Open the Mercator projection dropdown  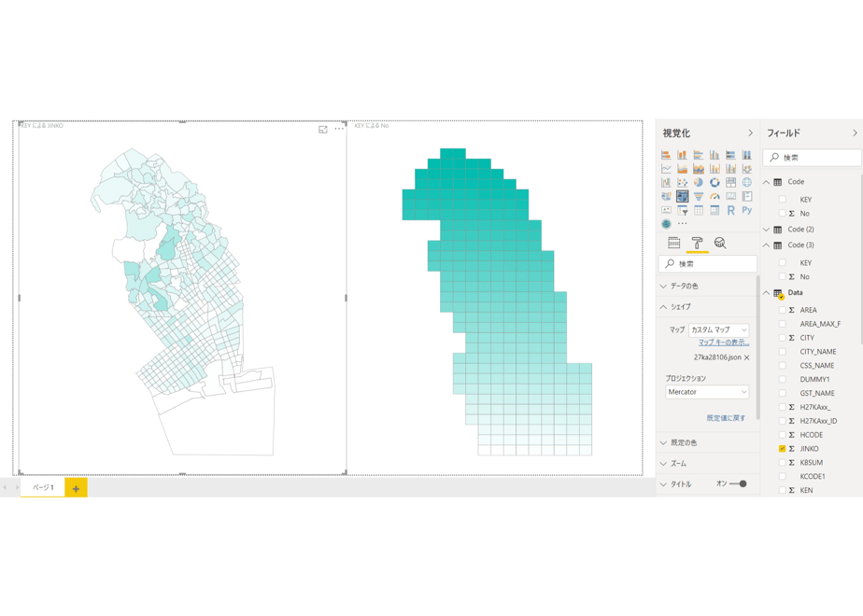click(x=707, y=392)
